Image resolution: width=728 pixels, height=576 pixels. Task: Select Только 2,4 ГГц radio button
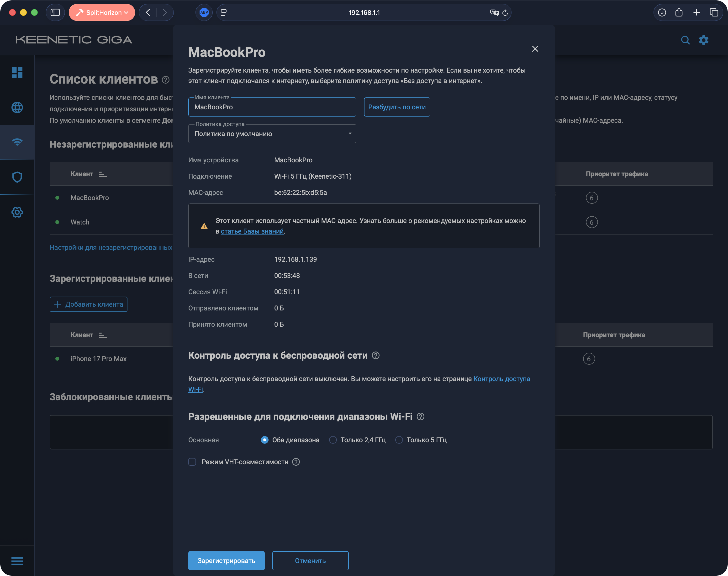click(333, 440)
